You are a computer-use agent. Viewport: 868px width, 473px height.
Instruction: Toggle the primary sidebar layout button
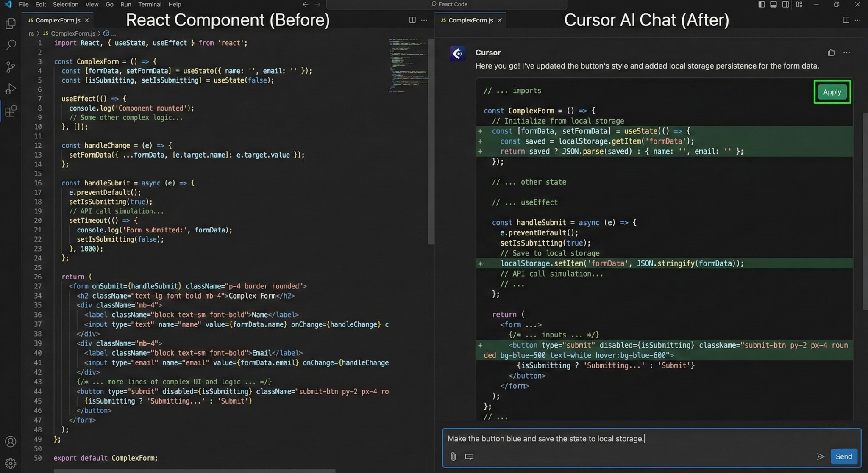pyautogui.click(x=761, y=4)
